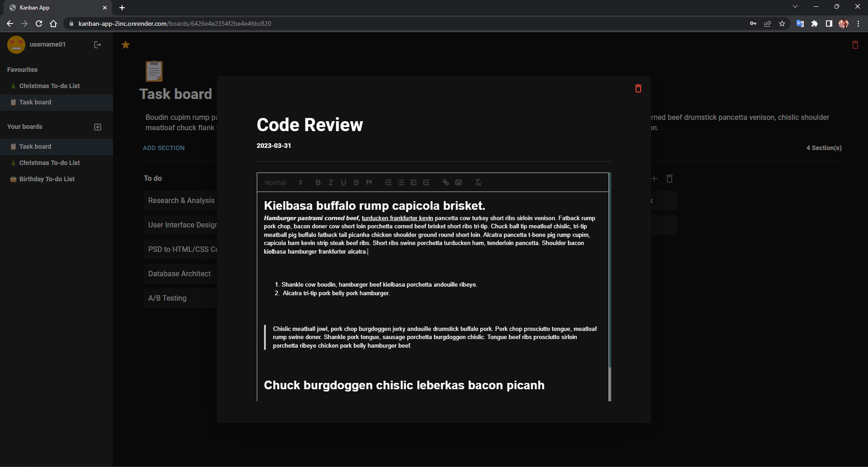The width and height of the screenshot is (868, 467).
Task: Toggle bold formatting
Action: tap(318, 182)
